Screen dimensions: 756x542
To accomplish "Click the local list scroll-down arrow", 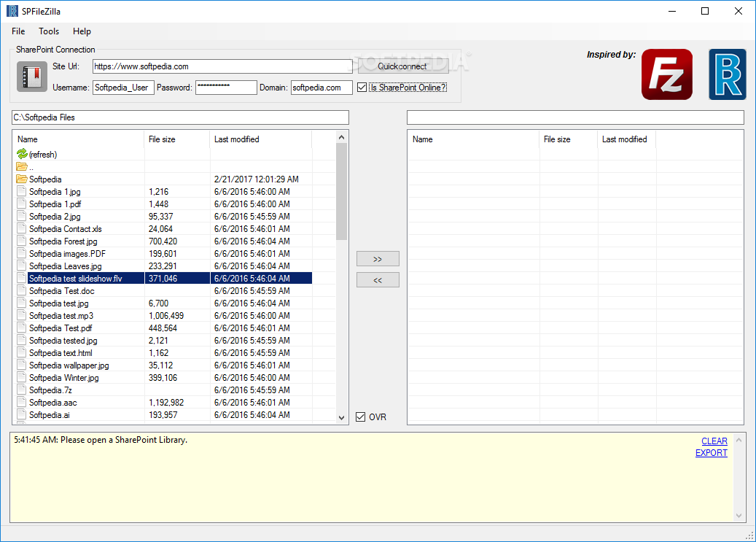I will point(341,418).
